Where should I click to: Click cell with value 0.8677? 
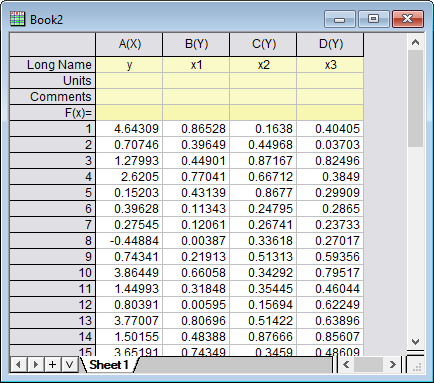(263, 193)
